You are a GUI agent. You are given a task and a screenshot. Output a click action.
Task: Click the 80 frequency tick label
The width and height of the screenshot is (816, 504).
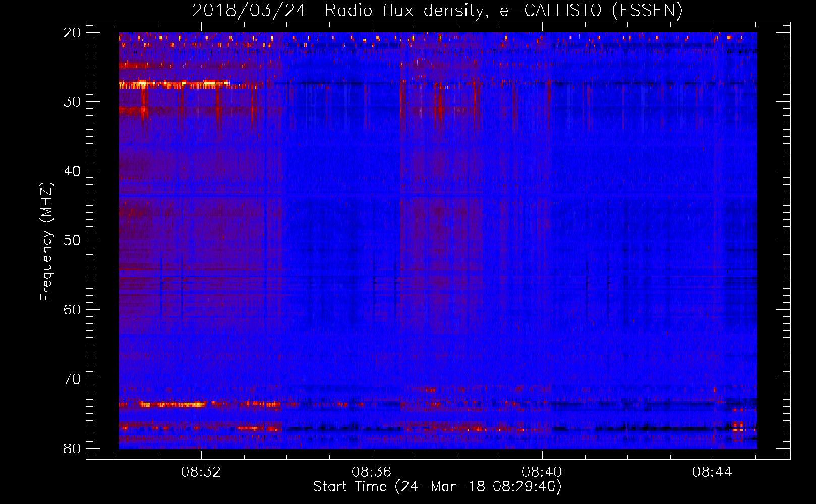[x=73, y=449]
